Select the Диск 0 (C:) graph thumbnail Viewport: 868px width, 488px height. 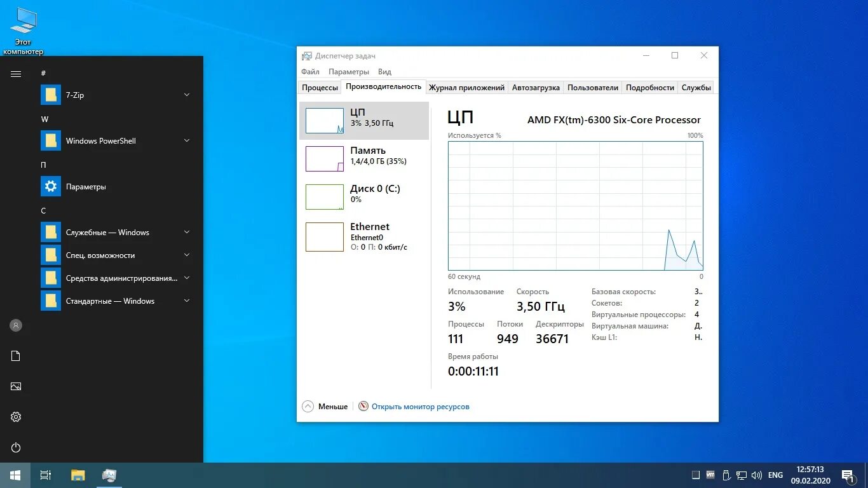pyautogui.click(x=325, y=197)
